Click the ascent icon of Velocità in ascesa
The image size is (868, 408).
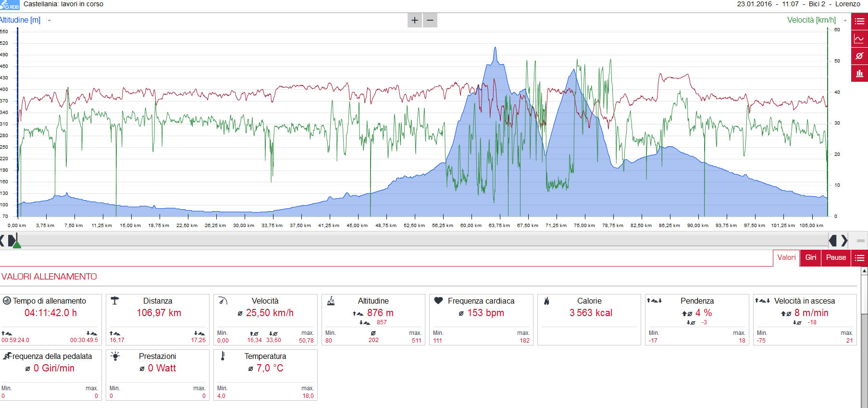click(762, 301)
